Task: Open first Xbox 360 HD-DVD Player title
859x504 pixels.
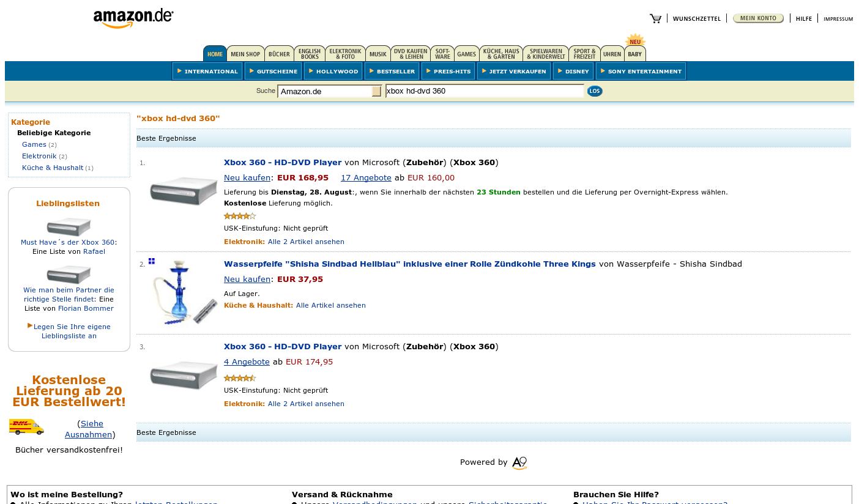Action: 283,162
